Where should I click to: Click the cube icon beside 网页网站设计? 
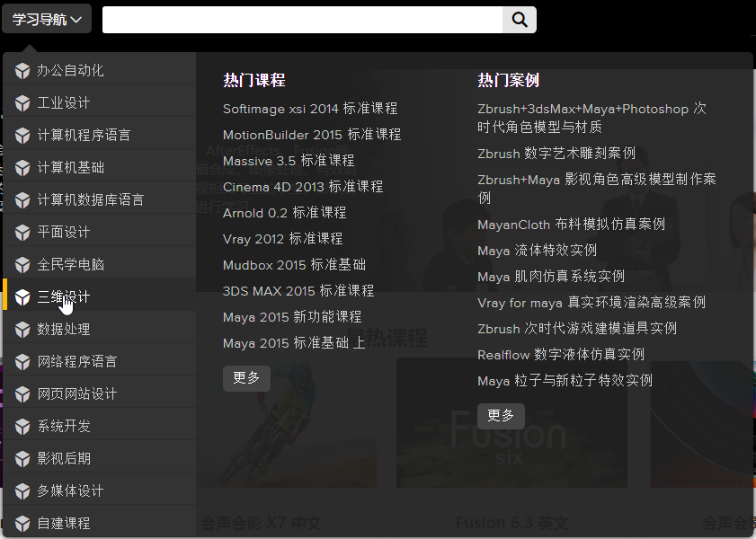[x=22, y=394]
